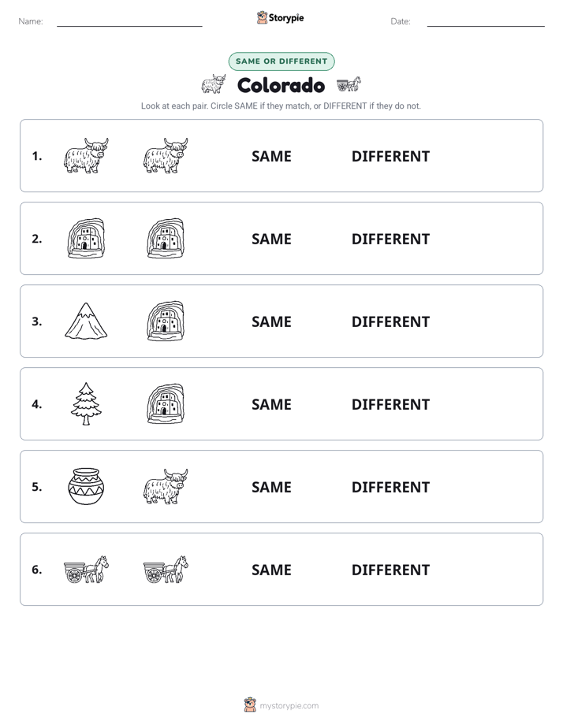Choose DIFFERENT for row 4
563x728 pixels.
390,404
